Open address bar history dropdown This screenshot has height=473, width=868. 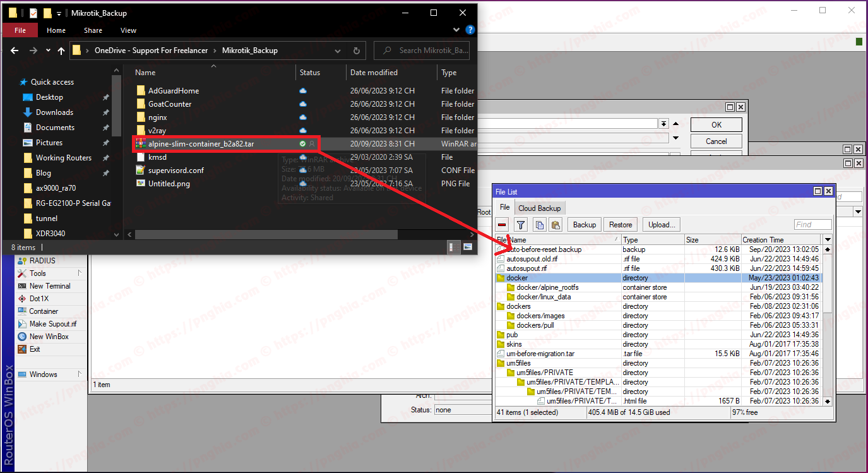click(337, 51)
